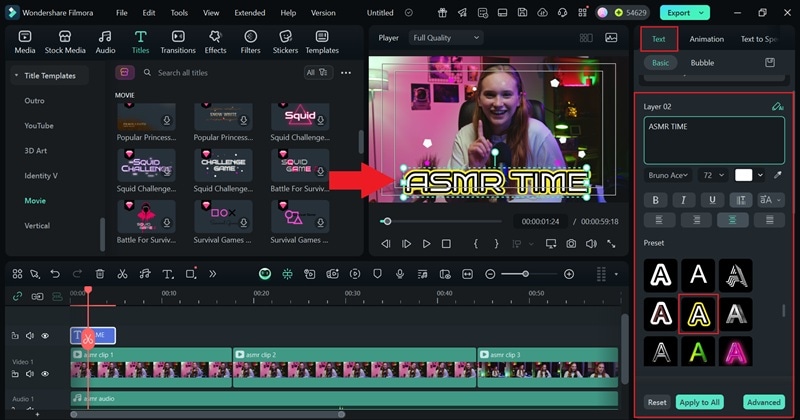Open Full Quality dropdown
The image size is (800, 420).
click(x=446, y=38)
